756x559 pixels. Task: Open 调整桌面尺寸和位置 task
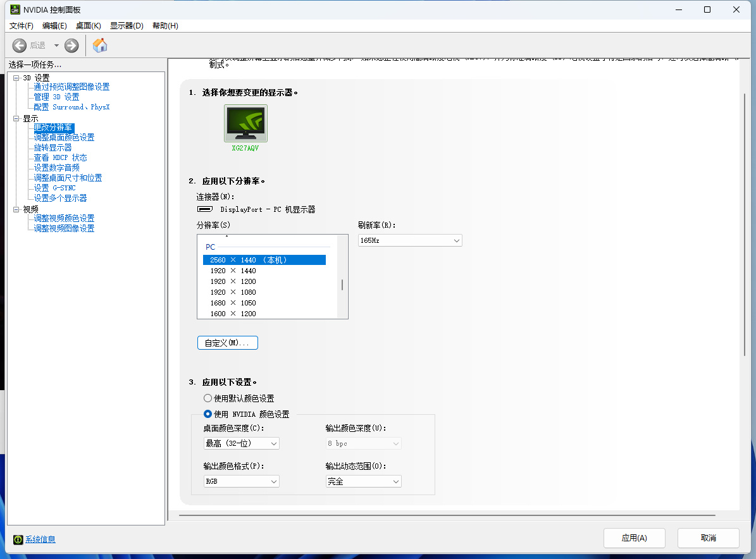pyautogui.click(x=68, y=178)
